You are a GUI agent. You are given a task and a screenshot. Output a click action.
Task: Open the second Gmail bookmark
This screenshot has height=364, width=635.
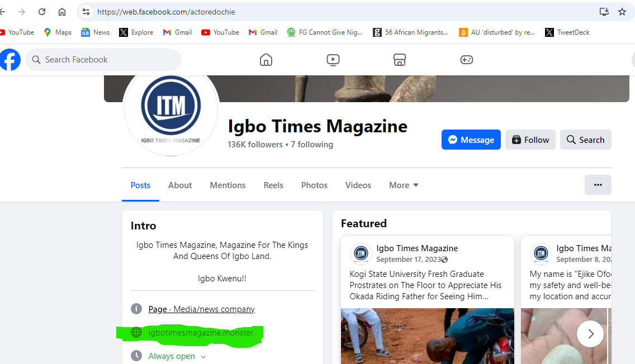click(263, 32)
